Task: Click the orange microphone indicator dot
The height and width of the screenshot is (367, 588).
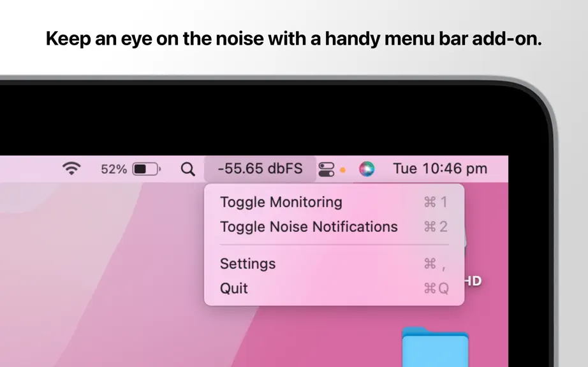Action: 342,170
